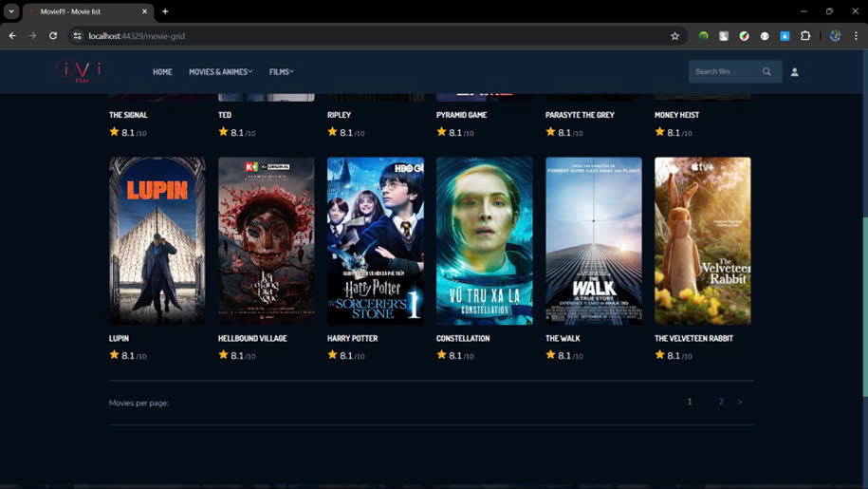Click the Chrome profile avatar icon
Image resolution: width=868 pixels, height=489 pixels.
click(x=836, y=36)
